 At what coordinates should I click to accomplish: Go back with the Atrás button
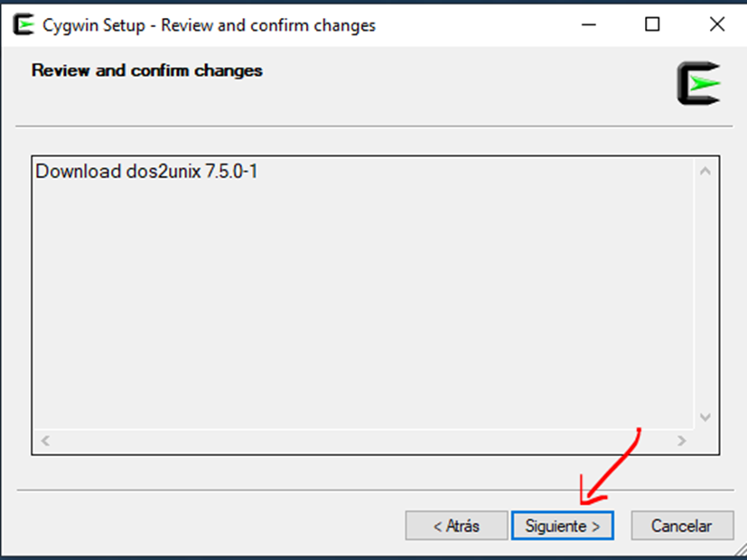pyautogui.click(x=455, y=526)
